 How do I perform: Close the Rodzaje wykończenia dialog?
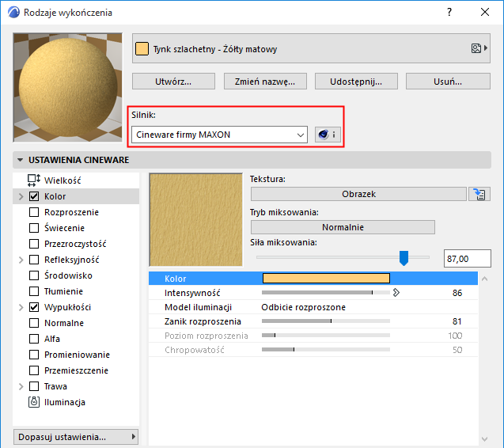coord(485,12)
